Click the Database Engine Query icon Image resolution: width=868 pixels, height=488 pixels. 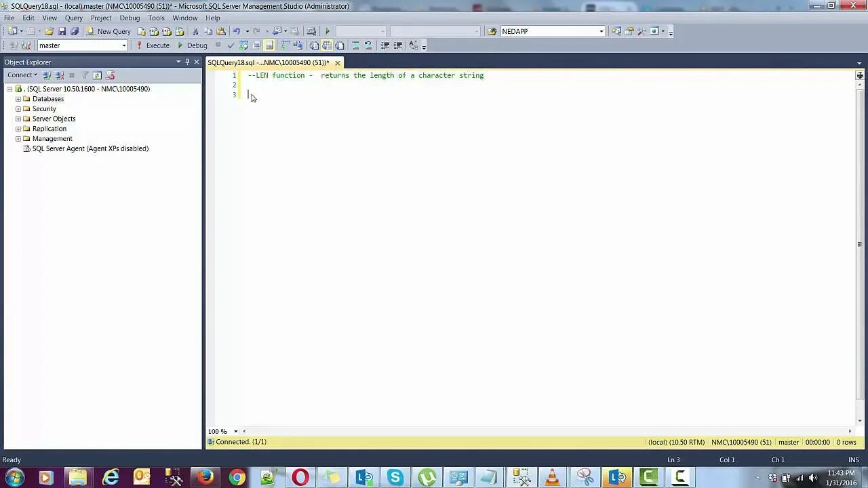coord(142,31)
